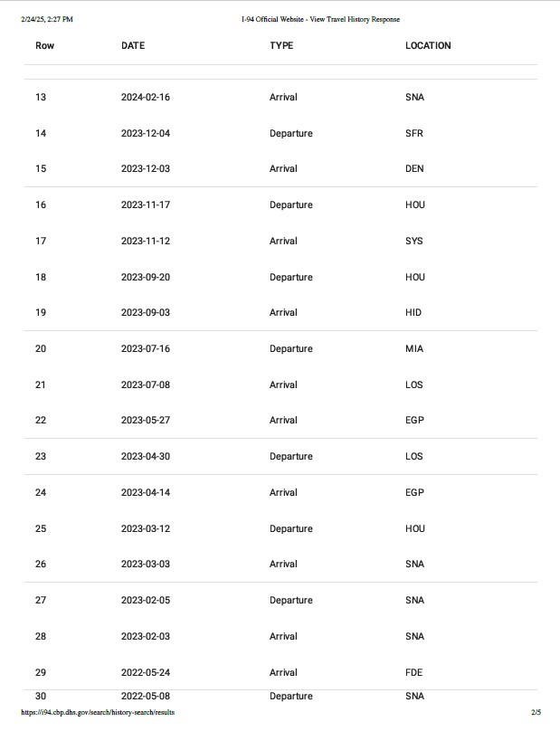The height and width of the screenshot is (731, 560).
Task: Click the DEN location entry
Action: coord(414,168)
